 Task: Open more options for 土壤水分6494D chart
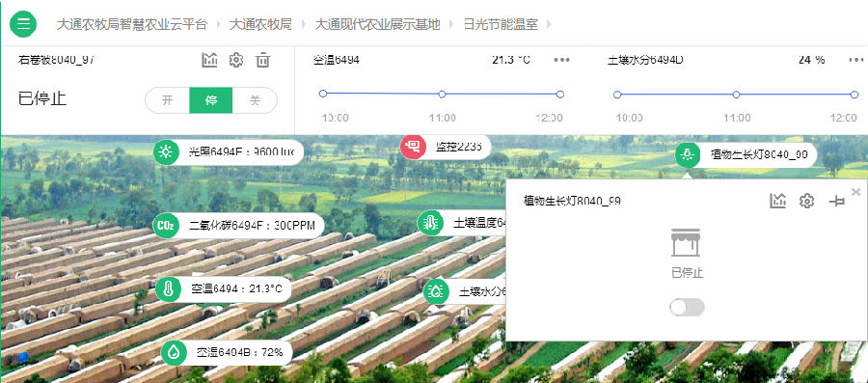tap(856, 60)
